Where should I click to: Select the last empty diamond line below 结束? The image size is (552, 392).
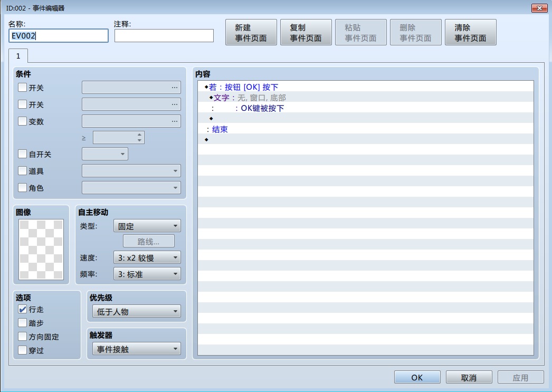365,140
